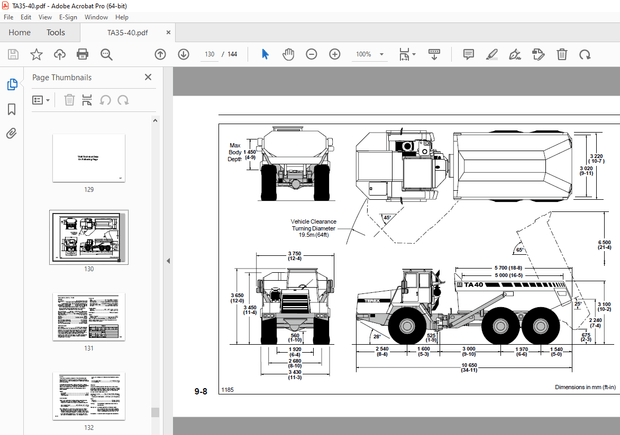Screen dimensions: 620x435
Task: Zoom out with the minus circle
Action: pyautogui.click(x=312, y=54)
